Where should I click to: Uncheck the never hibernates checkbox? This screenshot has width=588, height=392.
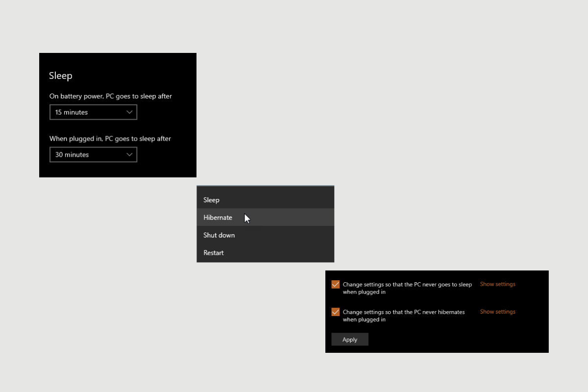(336, 312)
